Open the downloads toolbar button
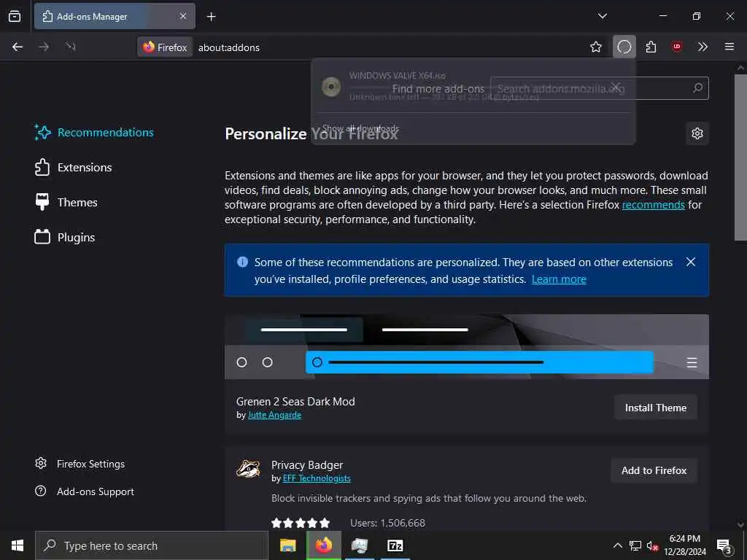The width and height of the screenshot is (747, 560). coord(624,47)
